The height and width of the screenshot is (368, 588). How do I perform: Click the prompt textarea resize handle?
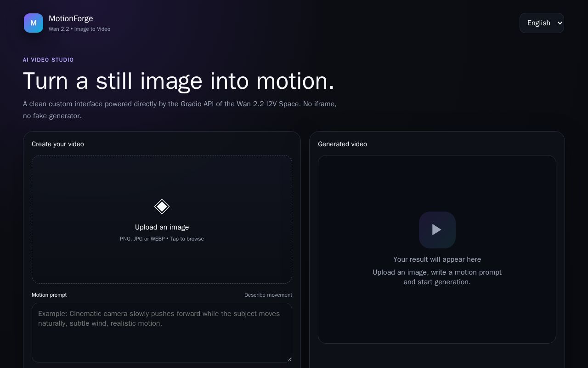pyautogui.click(x=289, y=359)
